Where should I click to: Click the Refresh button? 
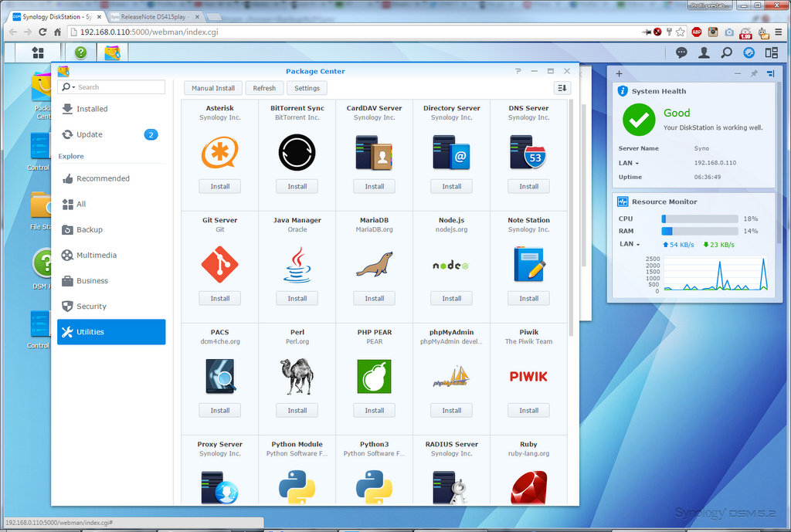[264, 88]
